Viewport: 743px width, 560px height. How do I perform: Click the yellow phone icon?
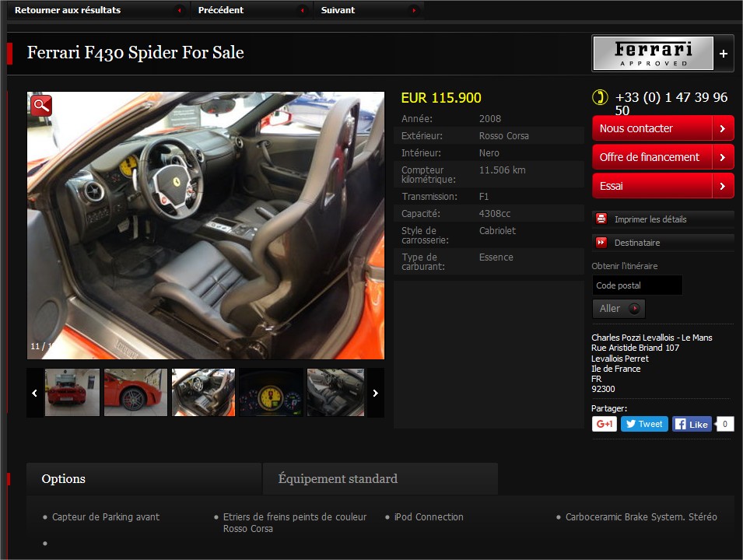pyautogui.click(x=600, y=97)
